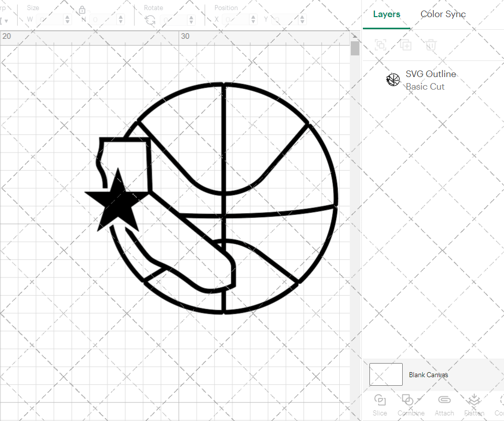This screenshot has width=504, height=421.
Task: Click the canvas vertical scrollbar
Action: pyautogui.click(x=355, y=49)
